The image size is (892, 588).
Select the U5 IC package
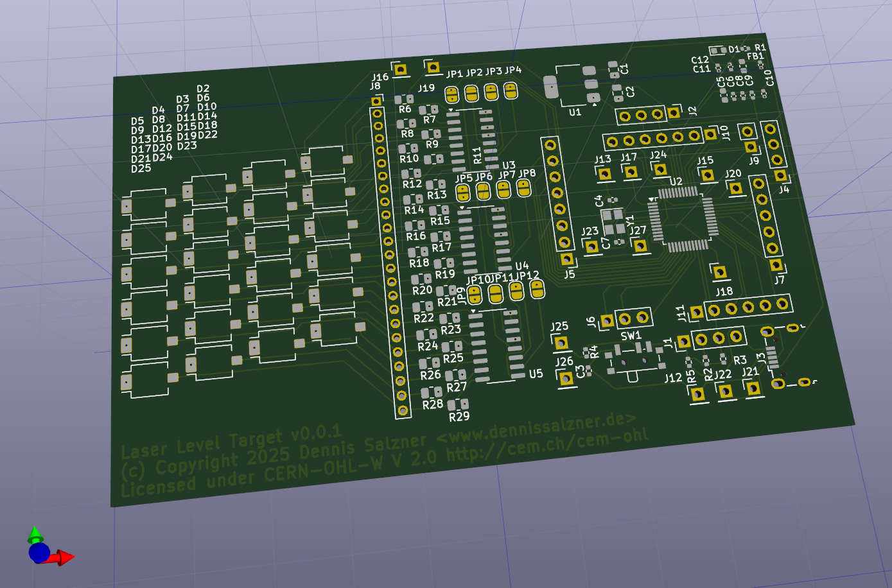(496, 347)
